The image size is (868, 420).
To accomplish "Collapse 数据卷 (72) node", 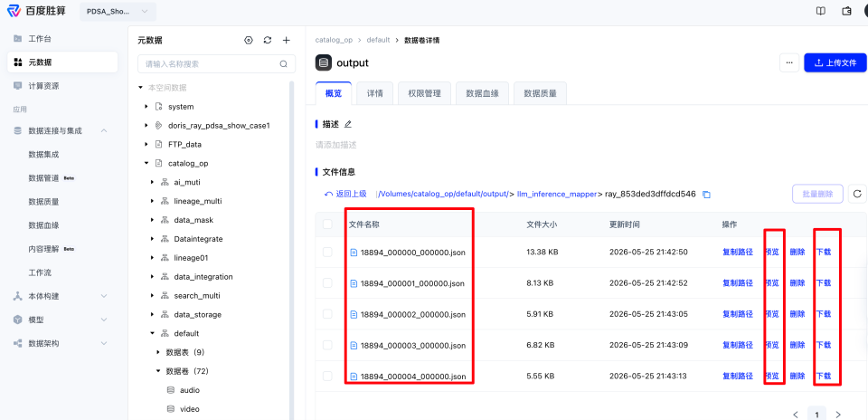I will [x=157, y=371].
